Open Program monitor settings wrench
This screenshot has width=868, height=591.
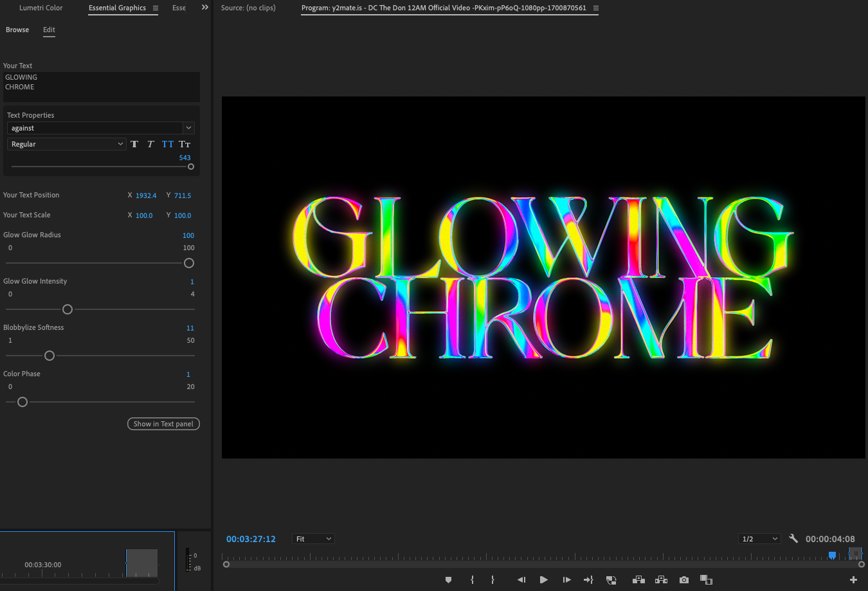(793, 539)
